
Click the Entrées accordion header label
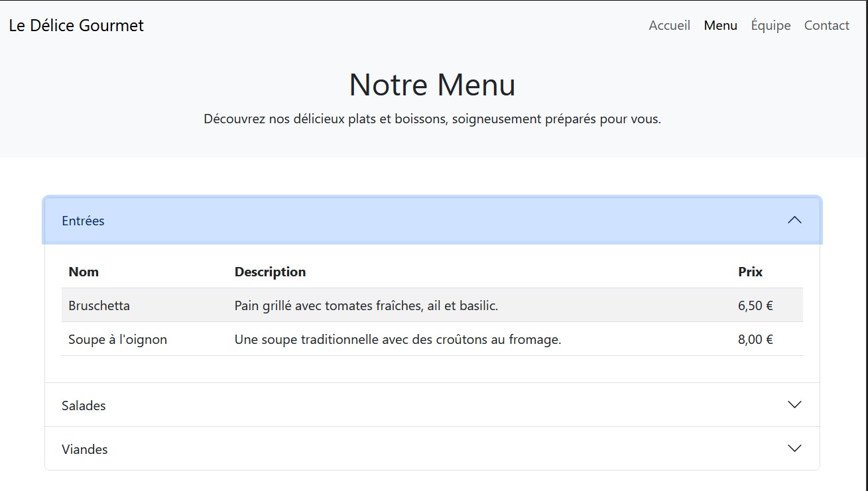[83, 221]
